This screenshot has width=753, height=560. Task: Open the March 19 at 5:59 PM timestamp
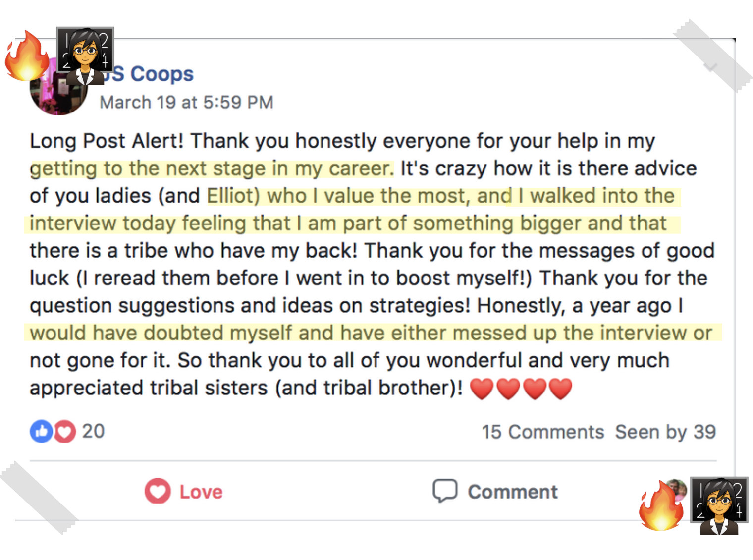pos(186,103)
